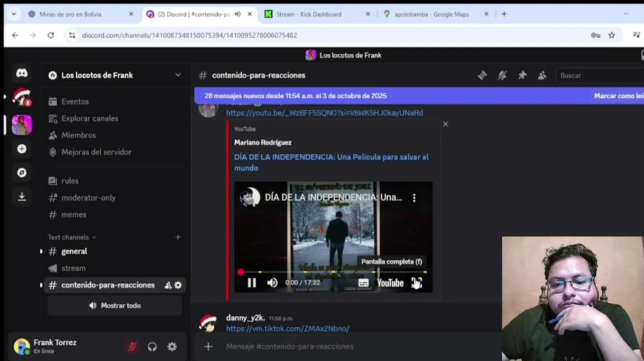Open the threads icon in channel header

coord(482,75)
